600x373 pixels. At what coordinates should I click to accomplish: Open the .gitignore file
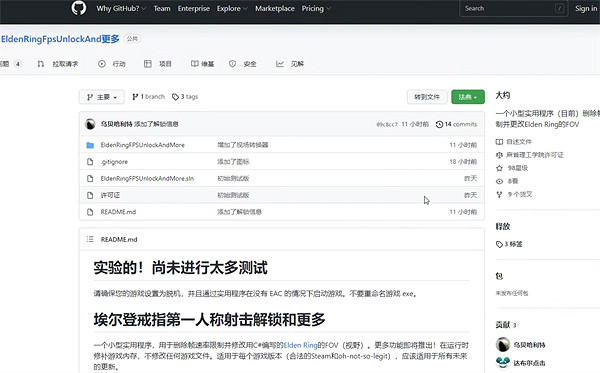tap(114, 162)
